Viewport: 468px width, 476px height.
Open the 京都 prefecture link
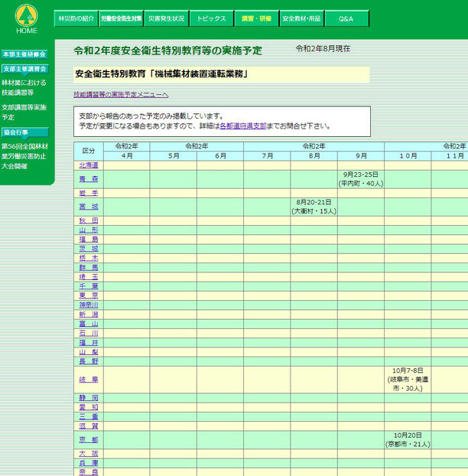[x=89, y=440]
